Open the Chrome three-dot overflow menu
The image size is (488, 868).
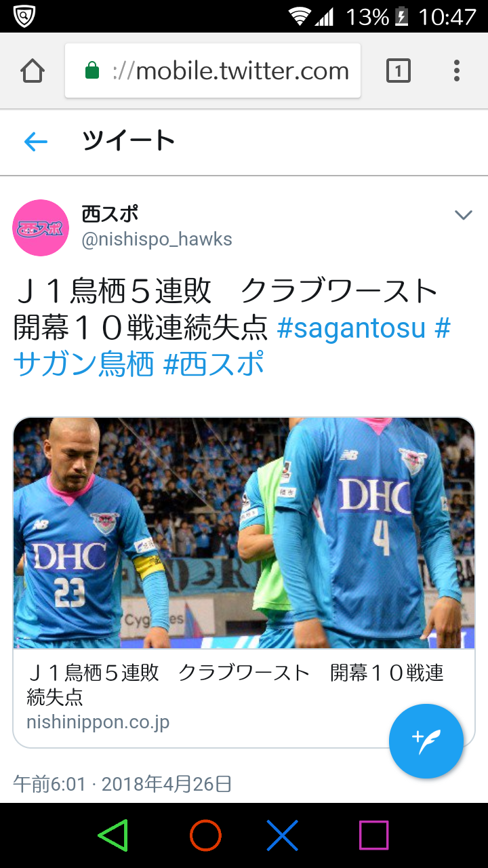tap(457, 71)
